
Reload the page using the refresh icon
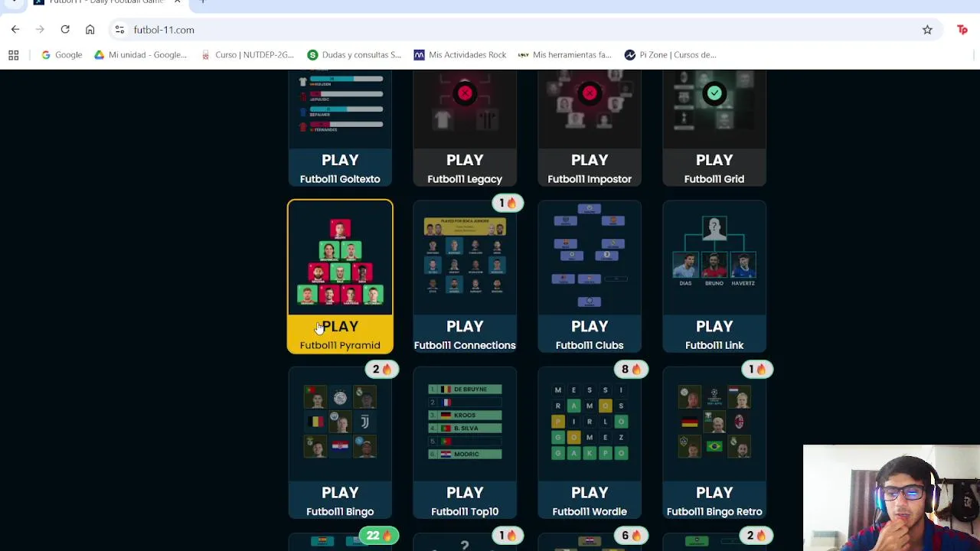[65, 30]
